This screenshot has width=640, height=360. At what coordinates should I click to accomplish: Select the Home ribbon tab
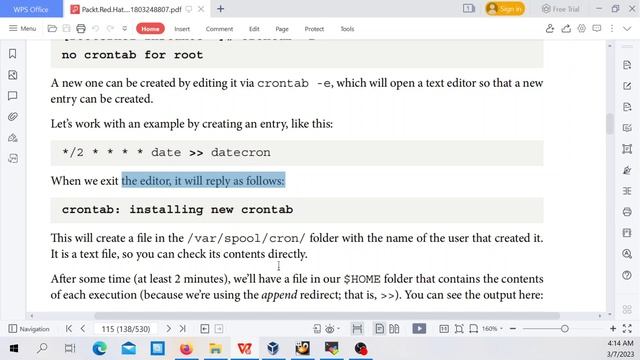[x=150, y=29]
